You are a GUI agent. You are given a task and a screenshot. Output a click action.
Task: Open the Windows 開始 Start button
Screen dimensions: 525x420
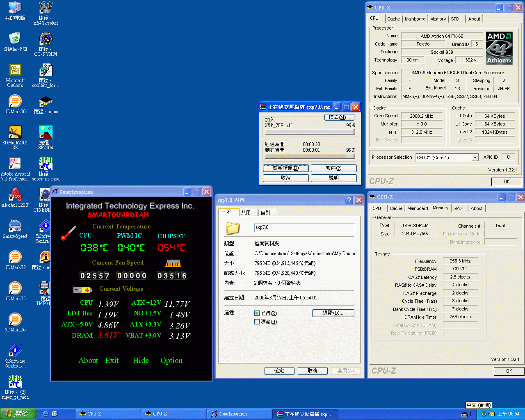click(18, 414)
